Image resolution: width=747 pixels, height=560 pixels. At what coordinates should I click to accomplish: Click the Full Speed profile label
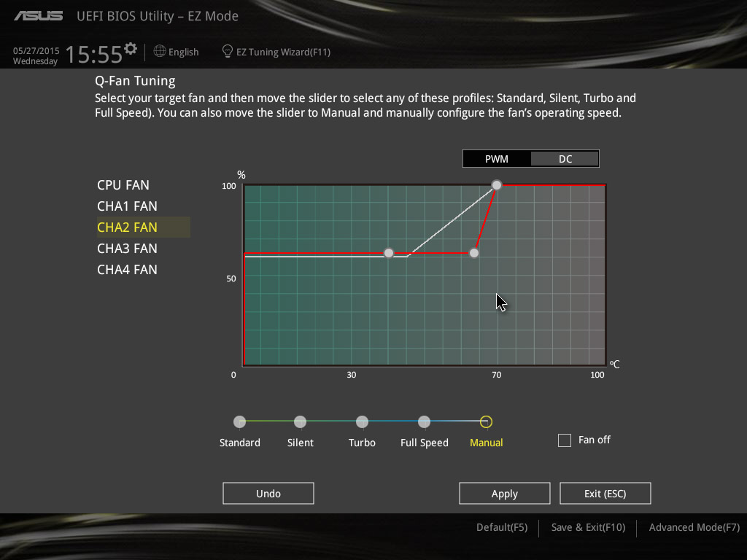click(x=425, y=443)
